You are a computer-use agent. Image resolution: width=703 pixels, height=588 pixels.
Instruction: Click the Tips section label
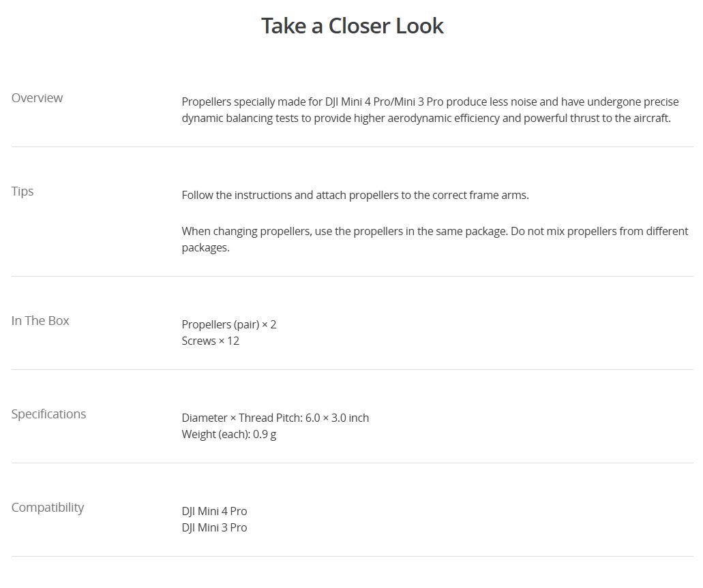coord(23,191)
